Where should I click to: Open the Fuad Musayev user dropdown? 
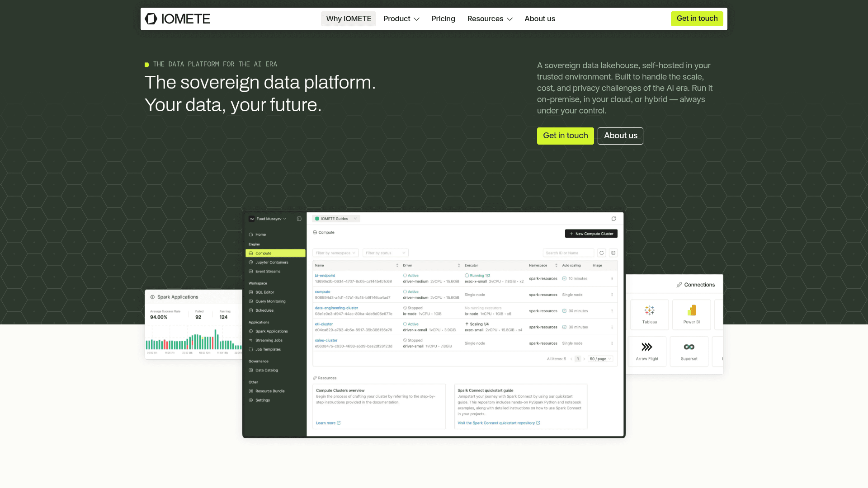[268, 219]
